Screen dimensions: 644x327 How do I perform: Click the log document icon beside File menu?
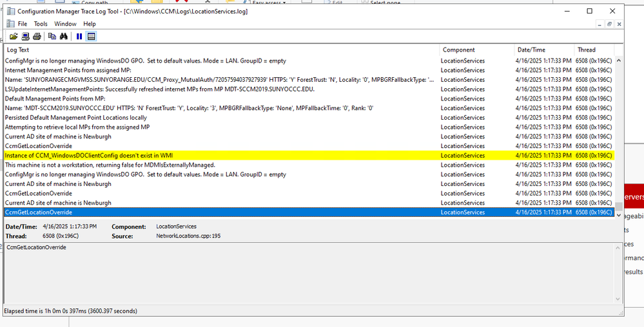[x=11, y=24]
